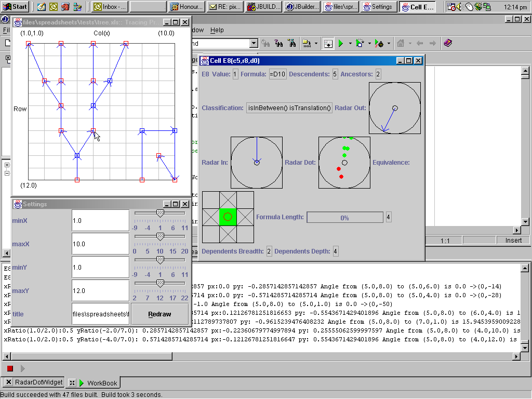Screen dimensions: 532x399
Task: Open the Help menu
Action: (217, 30)
